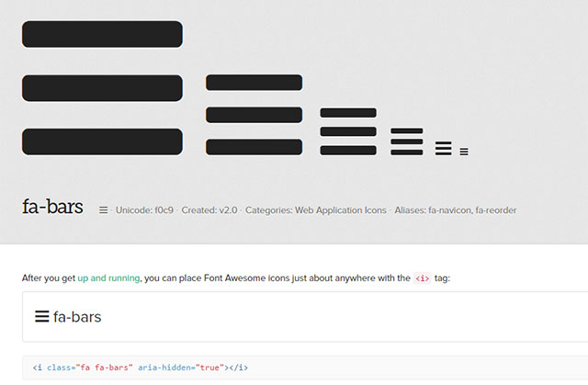
Task: Select the third-largest bars icon preview
Action: 348,131
